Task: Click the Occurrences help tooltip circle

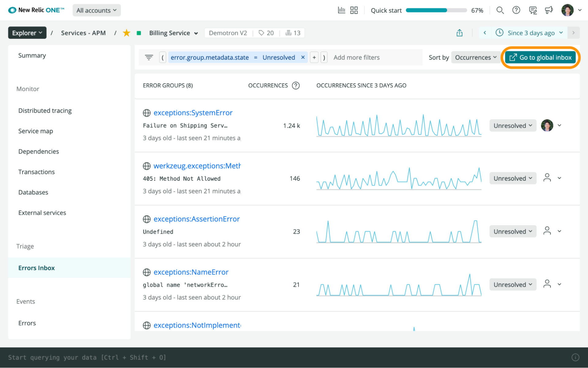Action: click(296, 85)
